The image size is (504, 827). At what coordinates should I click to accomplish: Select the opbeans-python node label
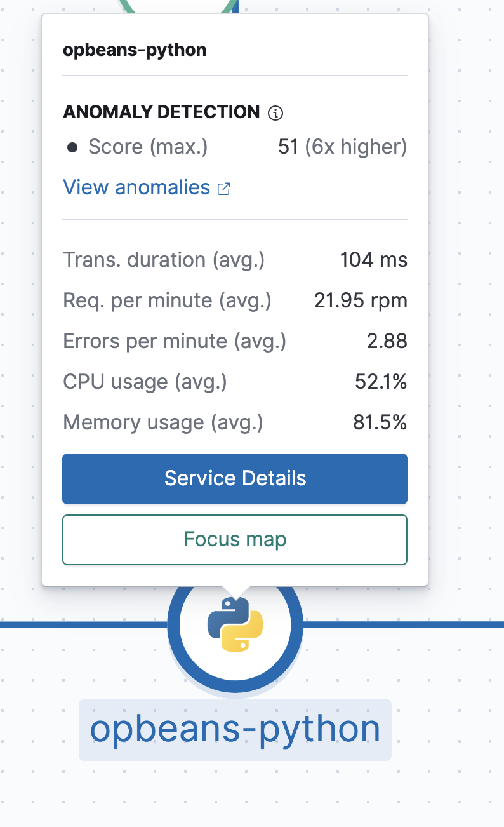click(x=235, y=729)
